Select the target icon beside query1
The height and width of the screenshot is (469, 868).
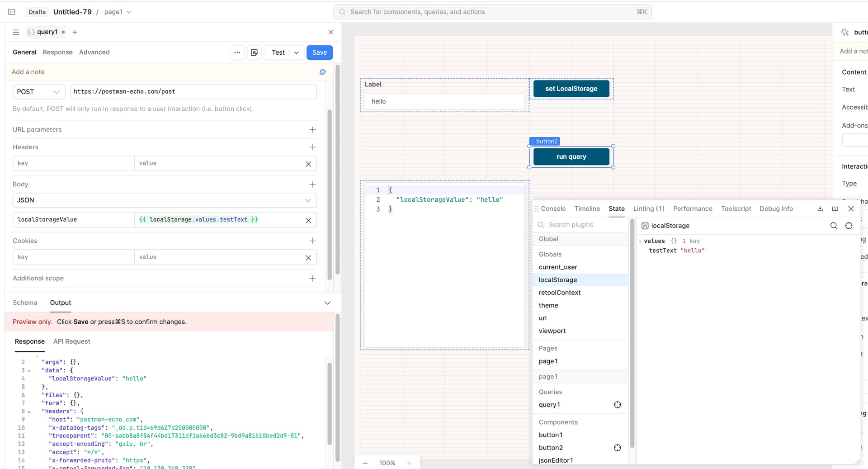(617, 405)
